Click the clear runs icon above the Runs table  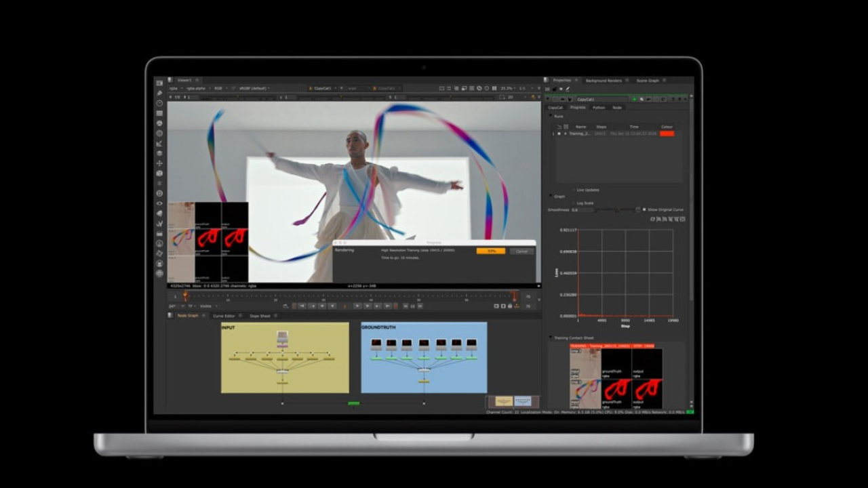tap(564, 127)
